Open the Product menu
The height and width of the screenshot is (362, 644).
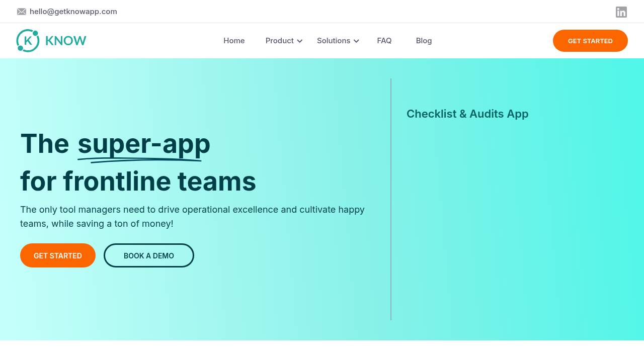pyautogui.click(x=280, y=41)
